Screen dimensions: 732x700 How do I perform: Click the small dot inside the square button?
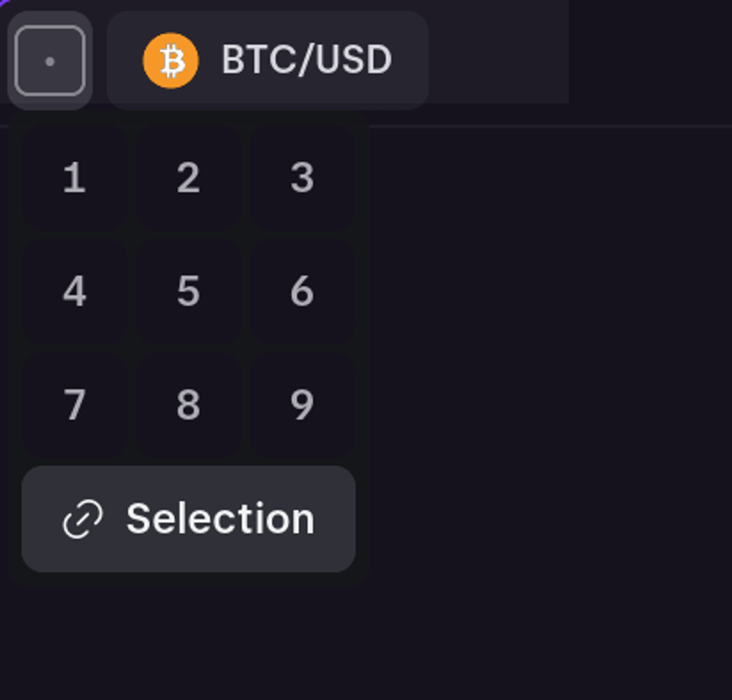[50, 61]
